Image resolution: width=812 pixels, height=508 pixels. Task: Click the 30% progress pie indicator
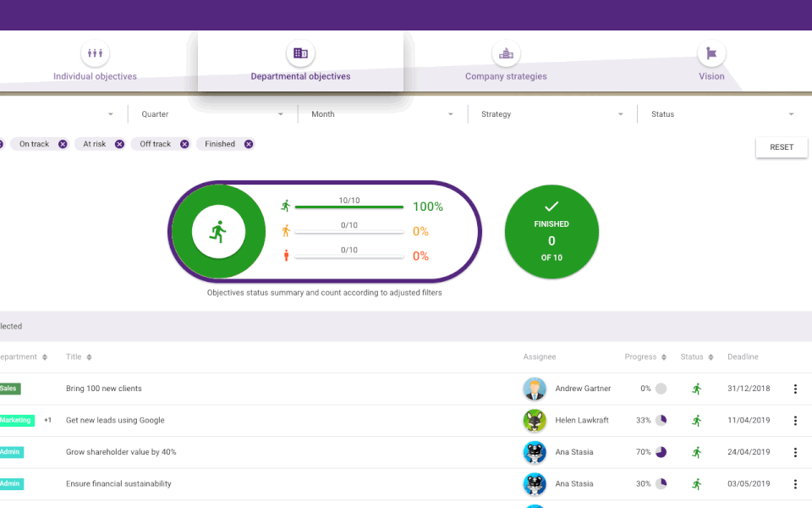click(661, 483)
